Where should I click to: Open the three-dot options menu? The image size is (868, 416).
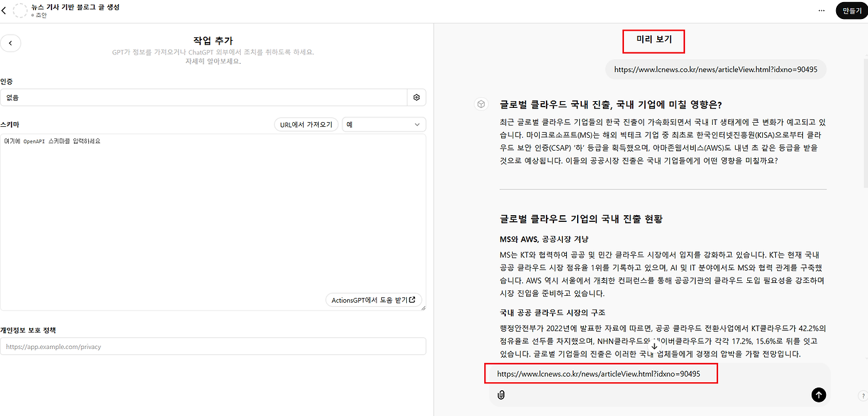(x=821, y=10)
